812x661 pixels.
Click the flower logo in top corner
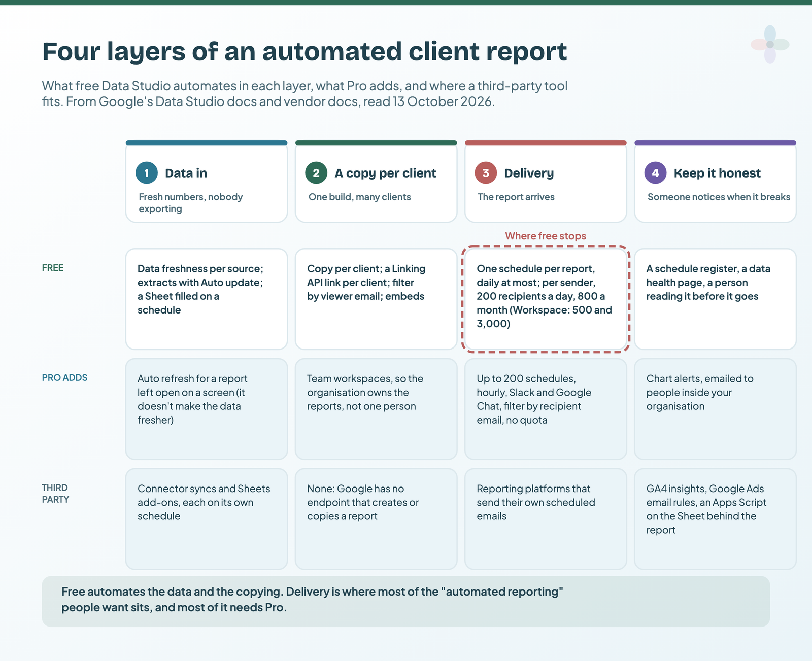click(770, 45)
